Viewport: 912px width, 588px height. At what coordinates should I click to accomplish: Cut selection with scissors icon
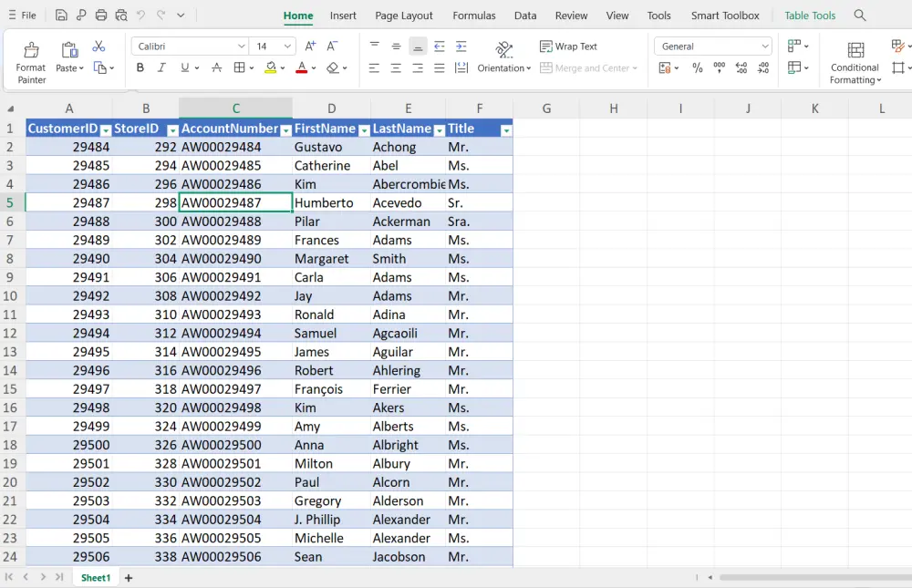click(x=98, y=46)
